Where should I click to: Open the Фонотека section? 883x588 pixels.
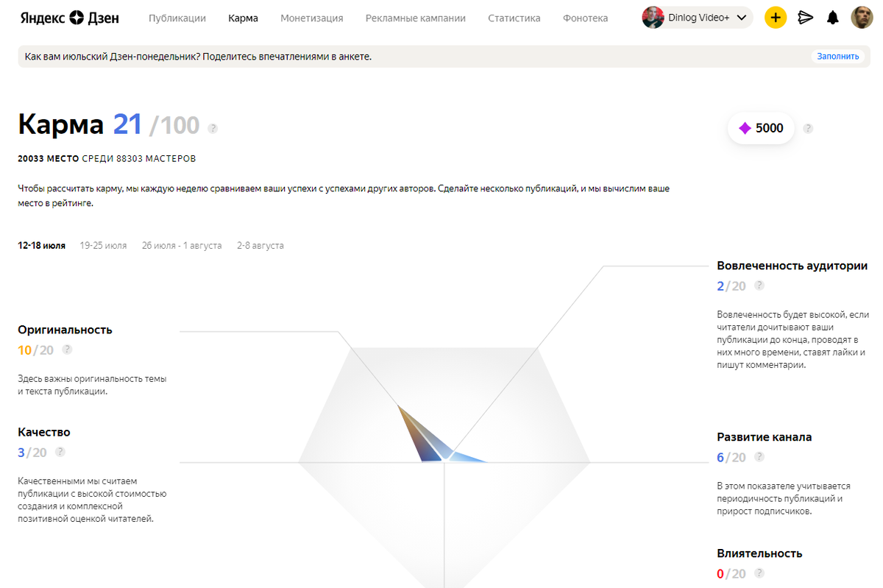pyautogui.click(x=586, y=18)
